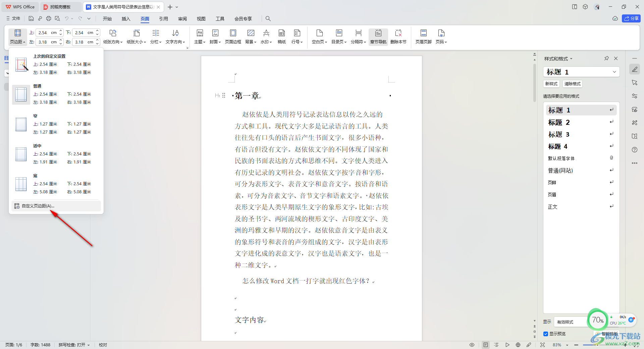
Task: Open the 主题 themes menu
Action: click(200, 37)
